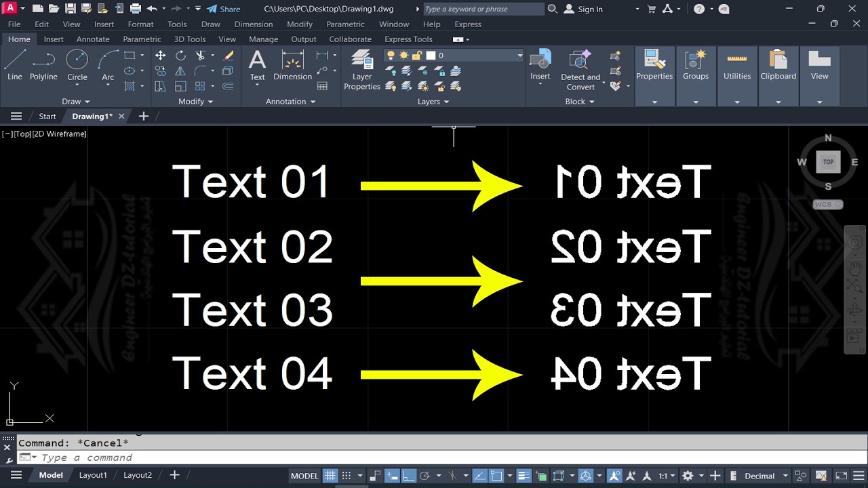Click the keyword search box
Screen dimensions: 868x488
(x=483, y=9)
